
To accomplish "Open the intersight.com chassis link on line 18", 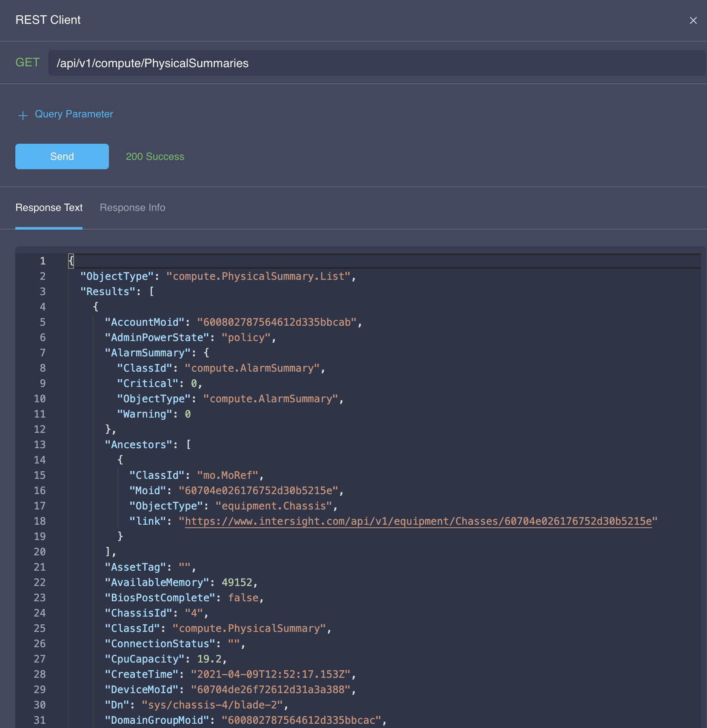I will tap(418, 521).
